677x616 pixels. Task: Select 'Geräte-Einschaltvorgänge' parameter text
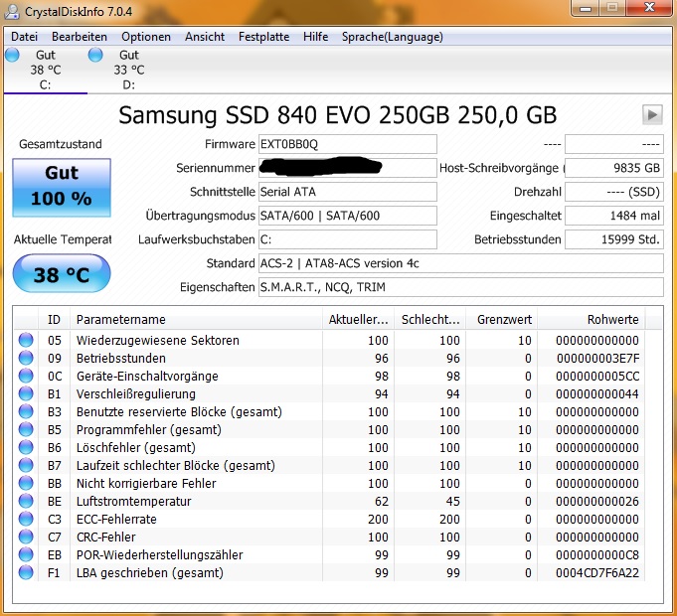point(147,377)
